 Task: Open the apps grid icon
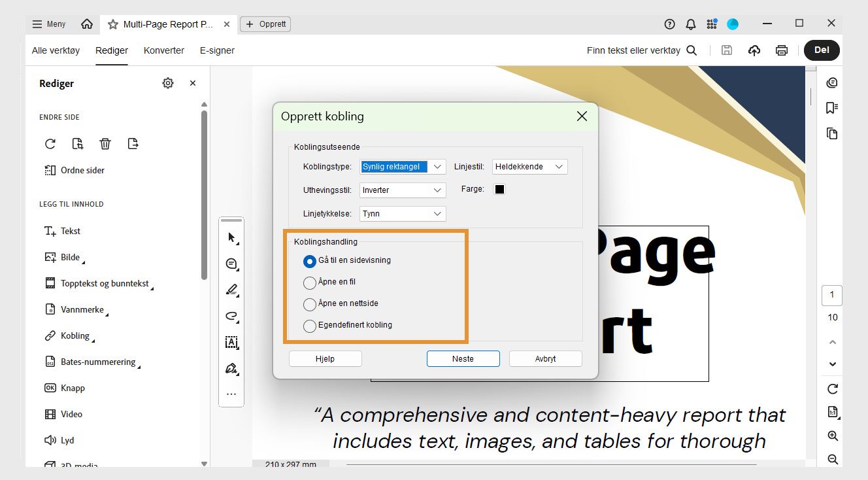click(712, 24)
